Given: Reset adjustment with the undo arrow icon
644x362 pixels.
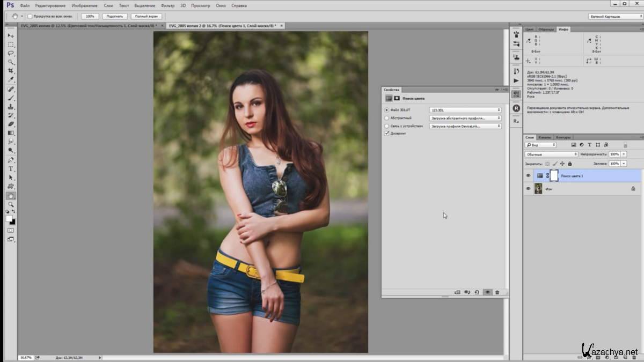Looking at the screenshot, I should (x=477, y=292).
